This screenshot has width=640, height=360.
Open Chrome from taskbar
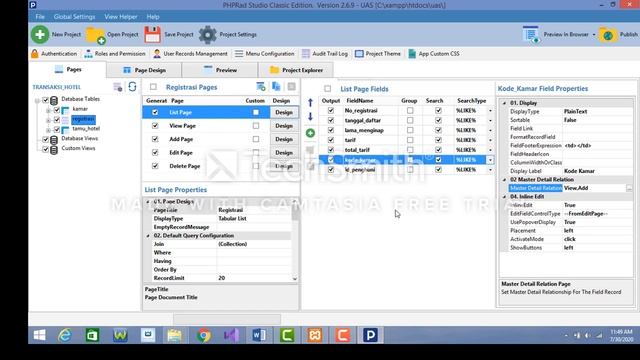pos(203,335)
